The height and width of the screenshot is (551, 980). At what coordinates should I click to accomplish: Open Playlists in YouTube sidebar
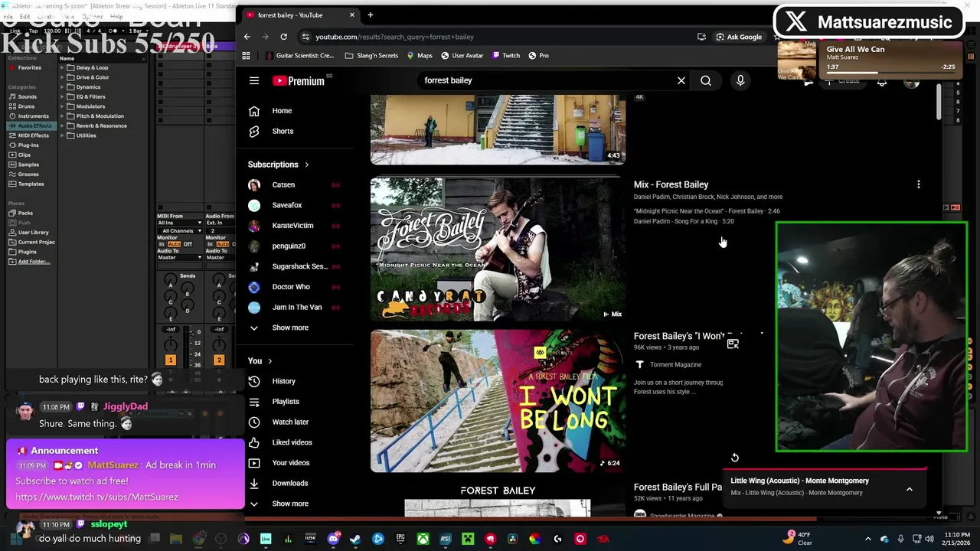point(286,402)
